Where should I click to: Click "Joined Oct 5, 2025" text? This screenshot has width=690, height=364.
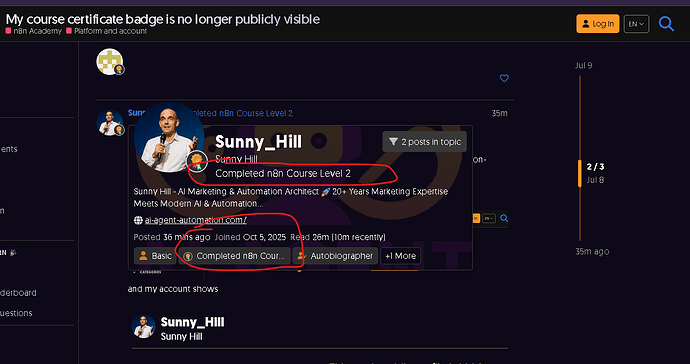250,237
